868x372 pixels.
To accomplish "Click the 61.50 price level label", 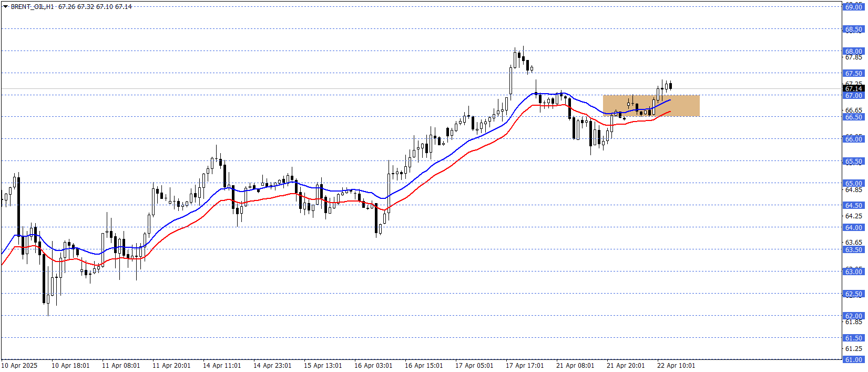I will pyautogui.click(x=854, y=338).
